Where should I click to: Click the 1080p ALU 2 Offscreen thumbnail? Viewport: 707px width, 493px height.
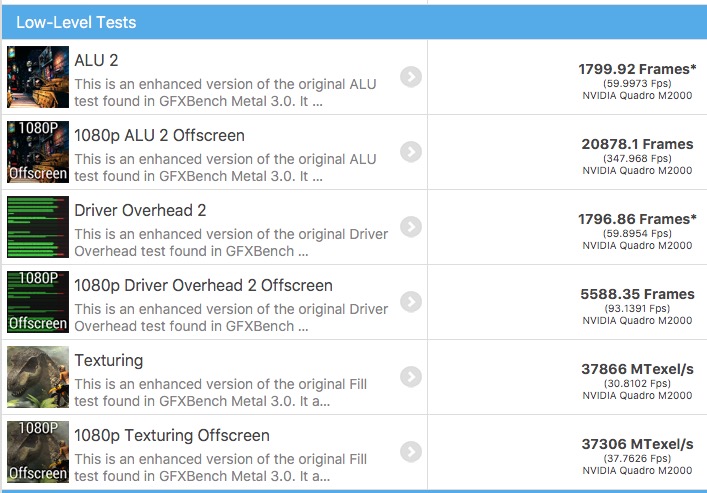[x=38, y=152]
